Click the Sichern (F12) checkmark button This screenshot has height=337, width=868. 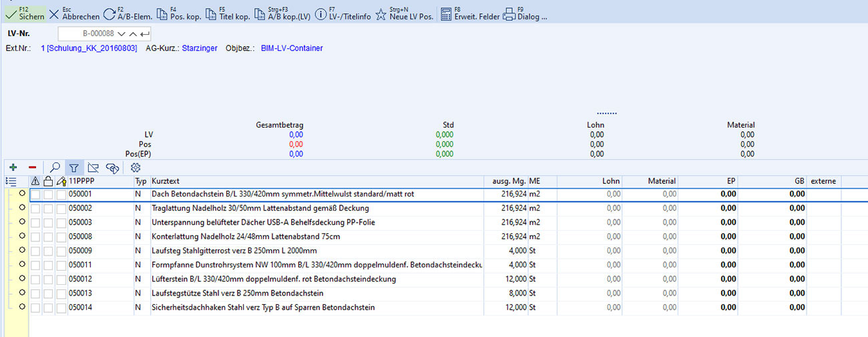[x=24, y=14]
